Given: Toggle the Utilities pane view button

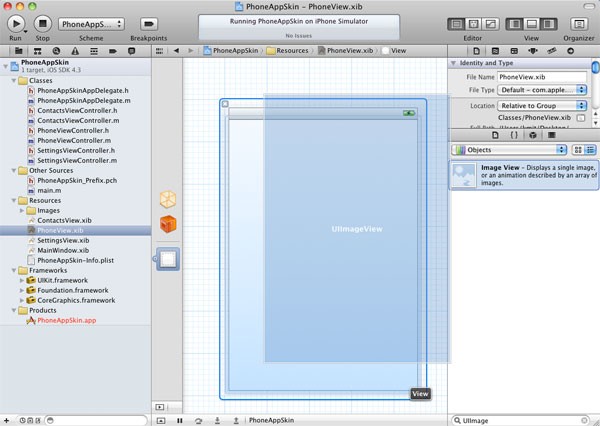Looking at the screenshot, I should 549,24.
